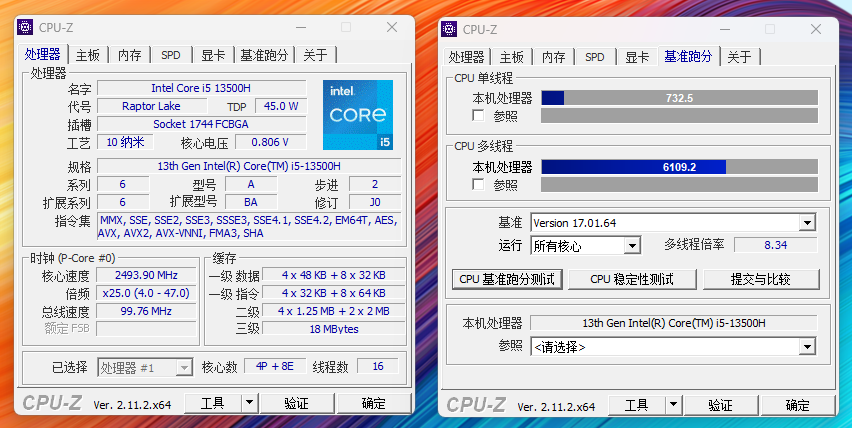852x428 pixels.
Task: Switch to 主板 tab in left window
Action: click(88, 55)
